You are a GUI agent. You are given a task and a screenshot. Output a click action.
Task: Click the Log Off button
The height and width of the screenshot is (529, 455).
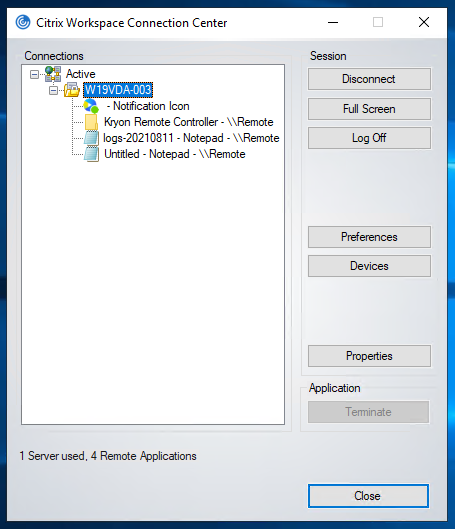[x=369, y=138]
